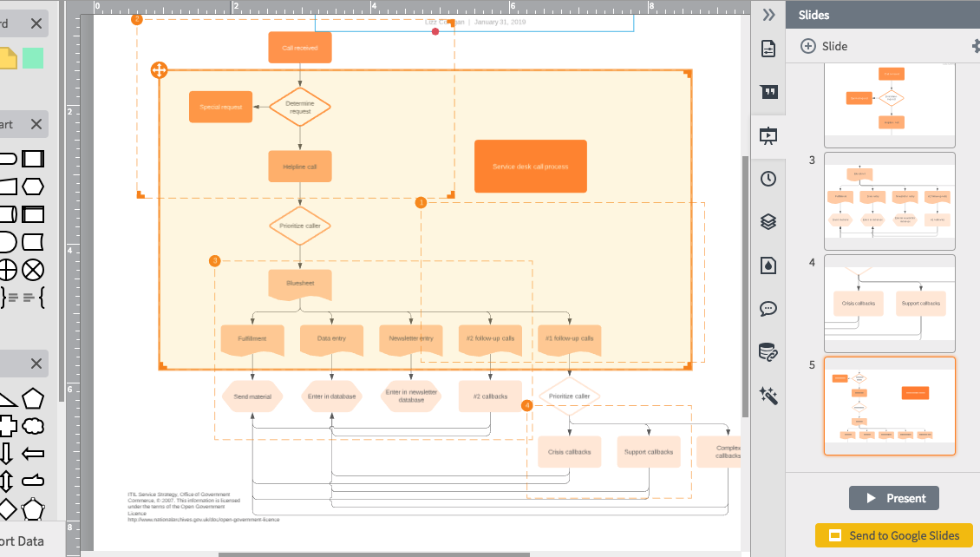
Task: Close the bottom shape library section
Action: (36, 364)
